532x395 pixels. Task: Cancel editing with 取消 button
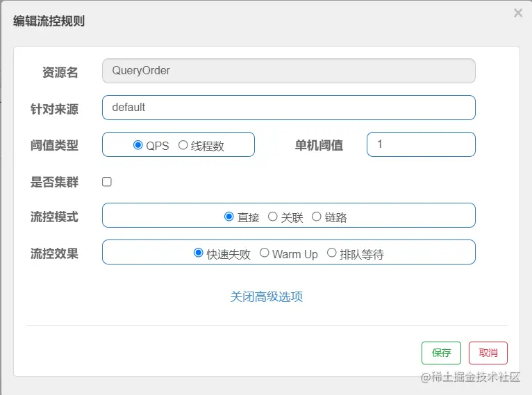pyautogui.click(x=488, y=353)
